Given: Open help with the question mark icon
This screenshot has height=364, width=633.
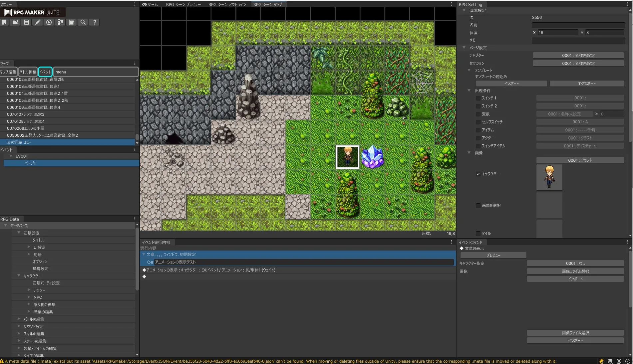Looking at the screenshot, I should [x=95, y=22].
